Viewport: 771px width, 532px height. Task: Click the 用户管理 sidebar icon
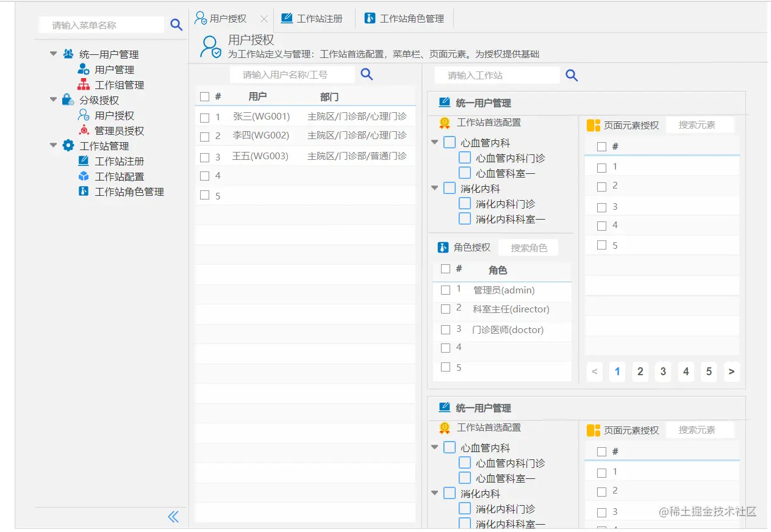(x=84, y=70)
